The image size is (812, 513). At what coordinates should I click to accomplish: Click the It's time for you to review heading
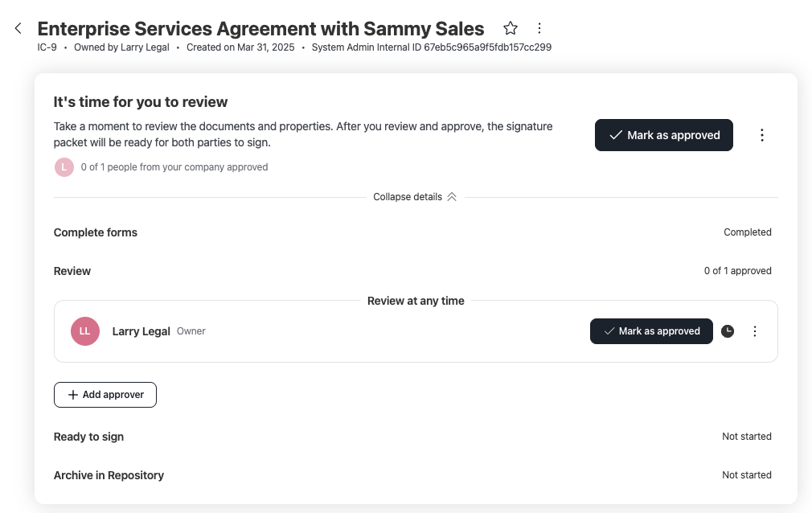[141, 102]
